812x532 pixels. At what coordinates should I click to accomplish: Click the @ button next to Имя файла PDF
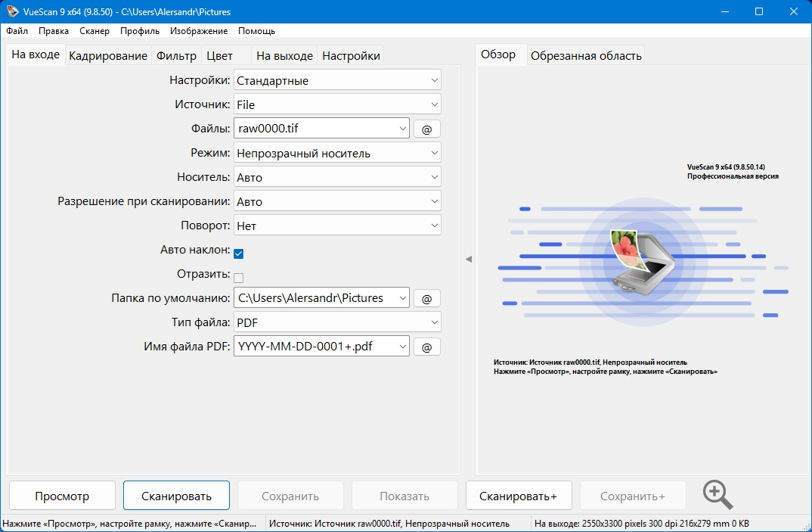(x=426, y=347)
